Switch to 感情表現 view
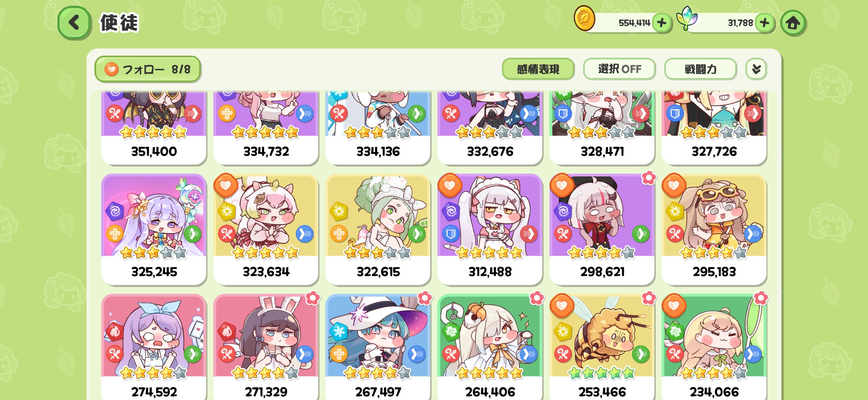Viewport: 868px width, 400px height. click(538, 69)
